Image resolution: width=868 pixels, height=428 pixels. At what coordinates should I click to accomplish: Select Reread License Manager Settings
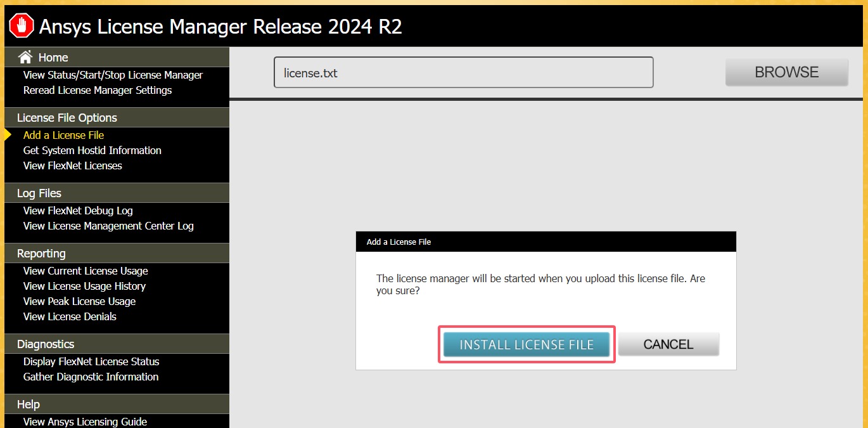click(x=98, y=90)
